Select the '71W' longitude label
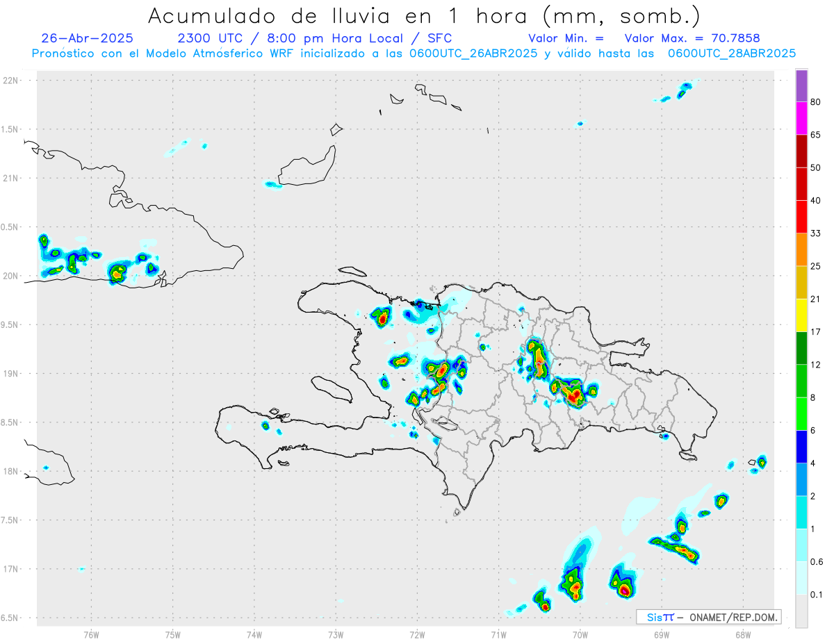This screenshot has width=834, height=644. 498,635
